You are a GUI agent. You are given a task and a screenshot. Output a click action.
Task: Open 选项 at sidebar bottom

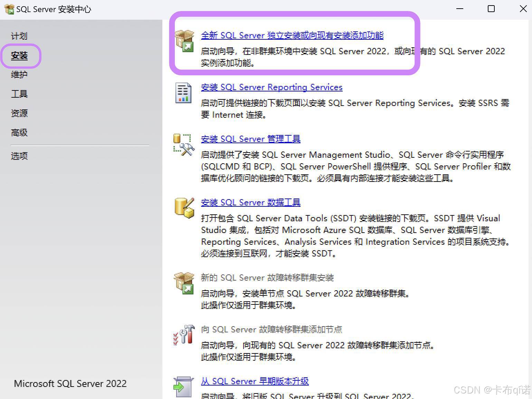pyautogui.click(x=19, y=156)
